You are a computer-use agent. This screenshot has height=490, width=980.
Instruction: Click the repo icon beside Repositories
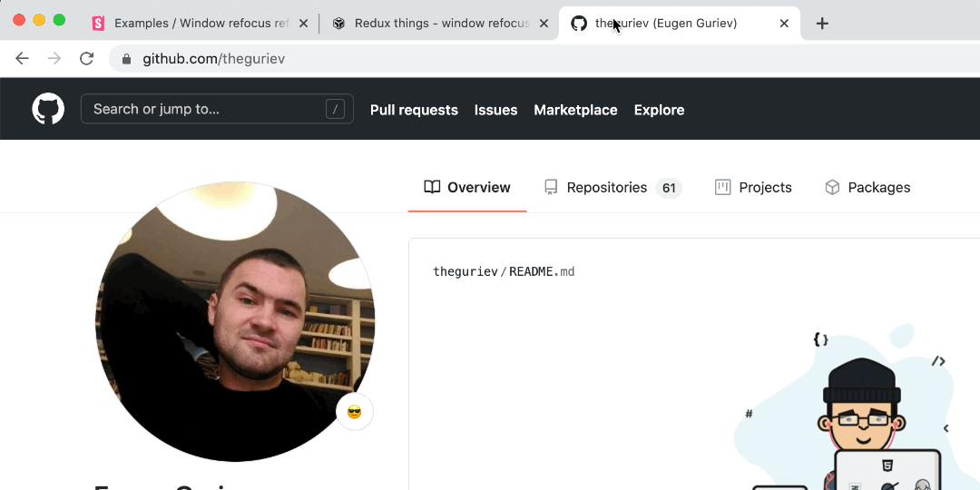coord(551,187)
